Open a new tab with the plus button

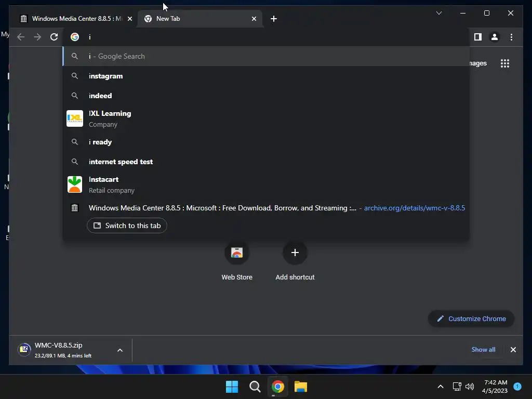[273, 19]
